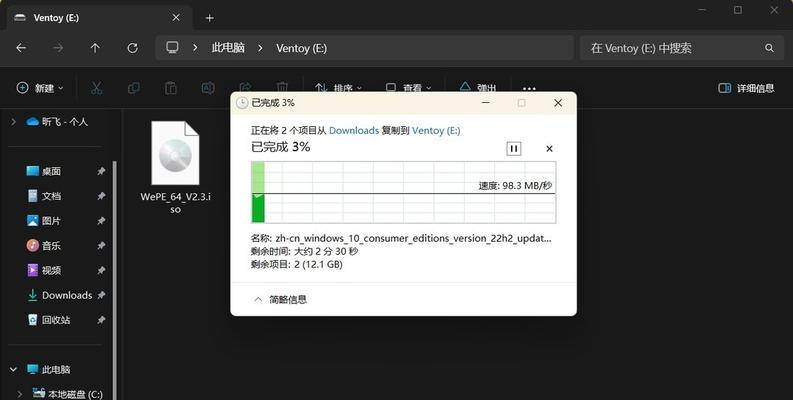Go up one folder level arrow
Image resolution: width=793 pixels, height=400 pixels.
pos(95,48)
